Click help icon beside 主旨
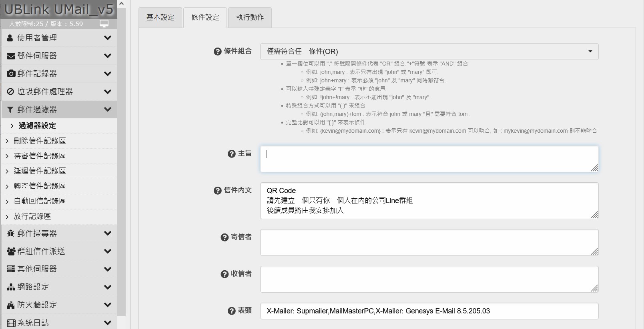 pyautogui.click(x=231, y=154)
